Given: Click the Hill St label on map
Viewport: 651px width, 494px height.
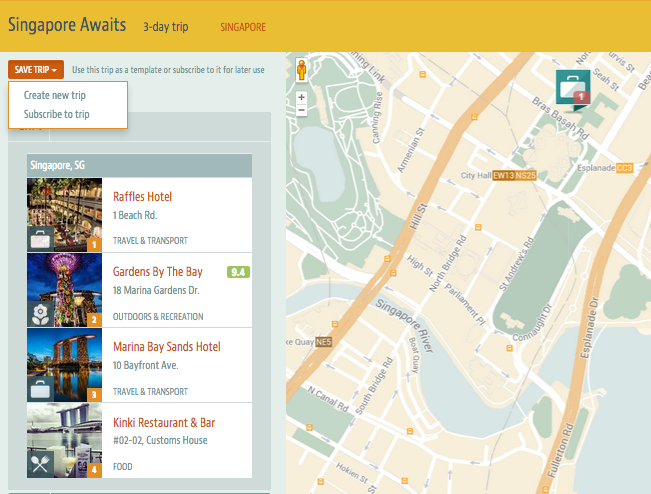Looking at the screenshot, I should [418, 216].
